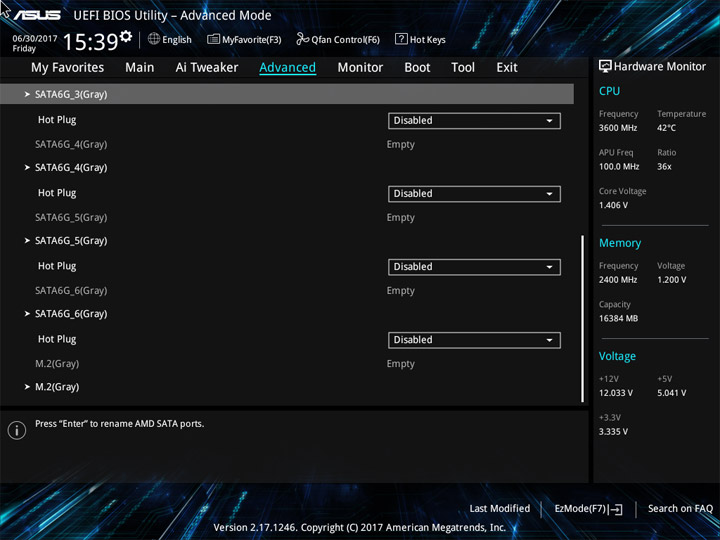The height and width of the screenshot is (540, 720).
Task: Click the Core Voltage value 1.406 V
Action: click(613, 205)
